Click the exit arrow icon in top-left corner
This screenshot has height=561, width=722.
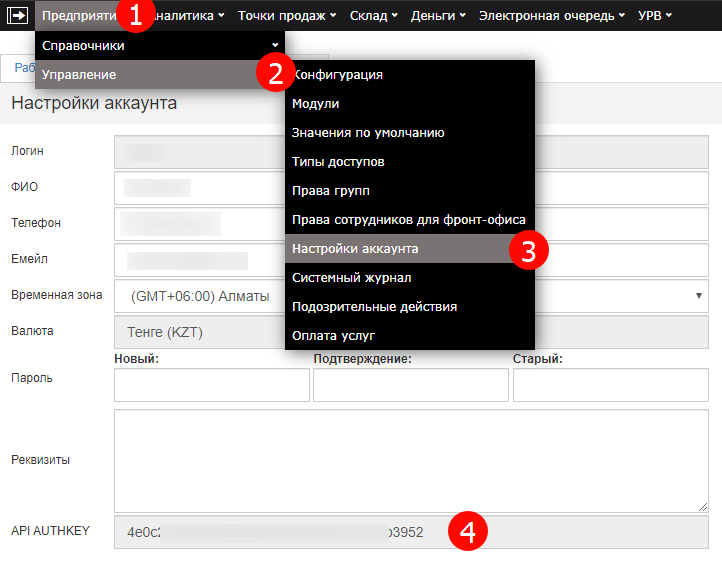coord(17,15)
